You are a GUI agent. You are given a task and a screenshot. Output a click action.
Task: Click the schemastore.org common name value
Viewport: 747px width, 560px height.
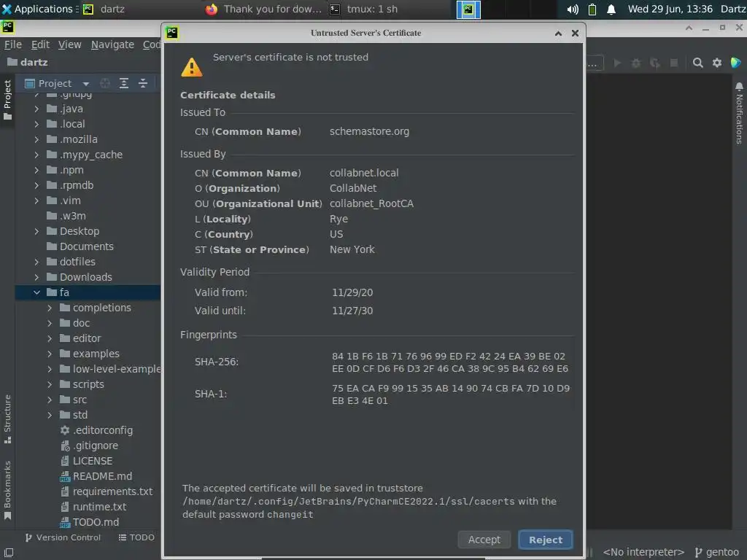pos(369,131)
